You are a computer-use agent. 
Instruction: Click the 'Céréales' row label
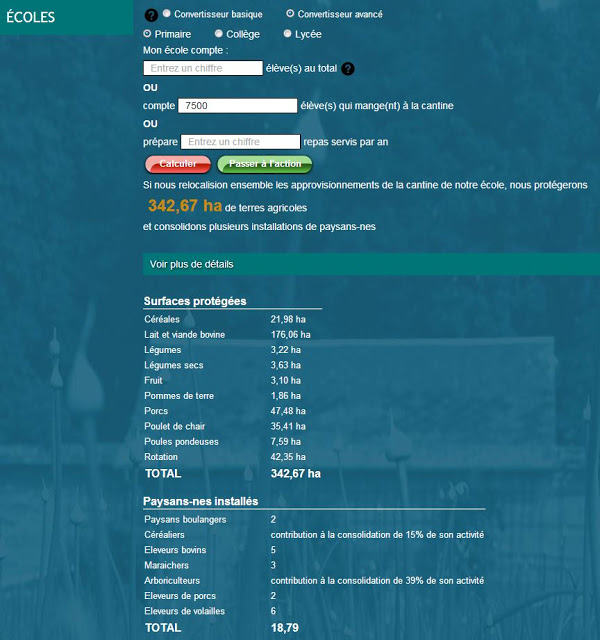coord(162,319)
